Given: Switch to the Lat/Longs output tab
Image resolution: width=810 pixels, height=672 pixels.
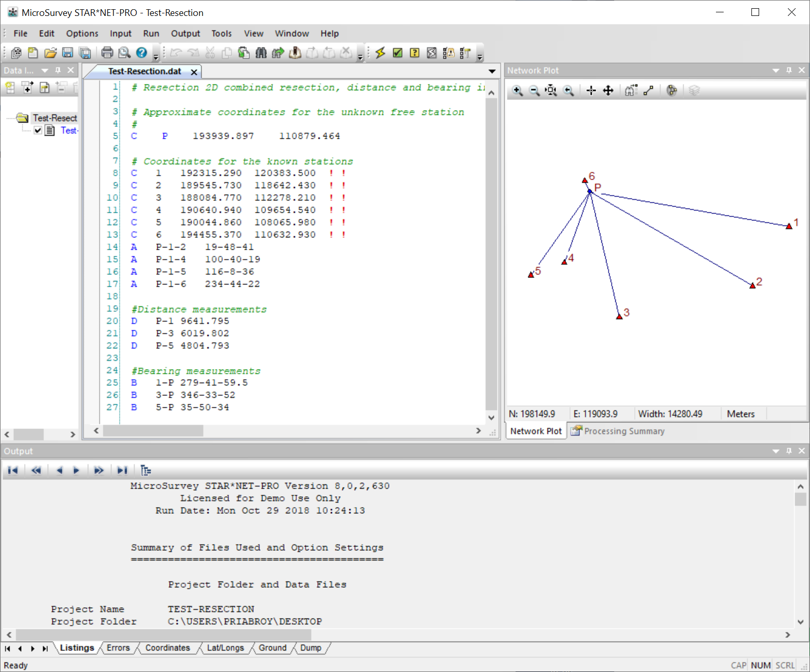Looking at the screenshot, I should (226, 648).
